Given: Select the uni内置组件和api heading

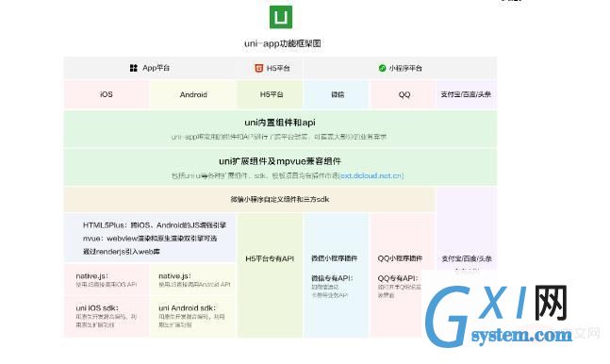Looking at the screenshot, I should pos(280,123).
